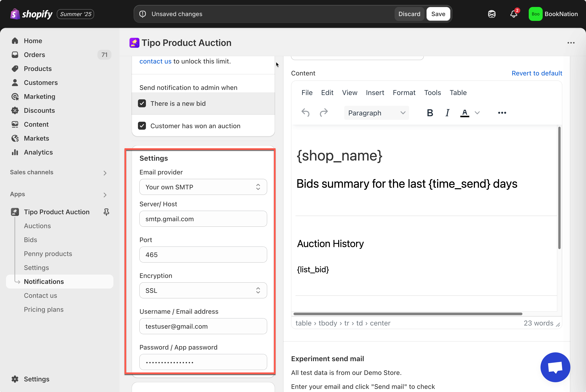
Task: Open page actions menu at top right
Action: pos(571,43)
